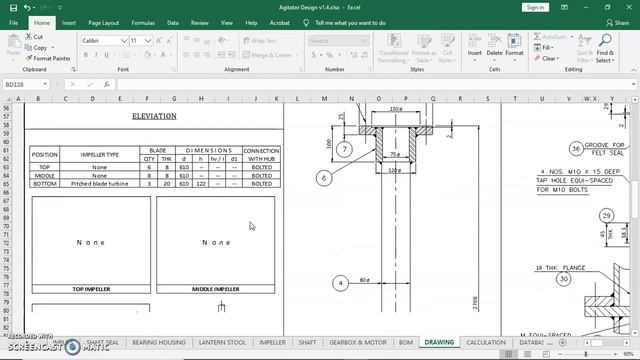Toggle Bold formatting

(86, 55)
